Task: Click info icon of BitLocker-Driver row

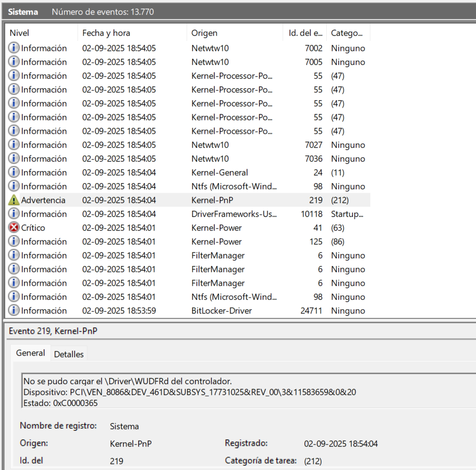Action: [x=14, y=310]
